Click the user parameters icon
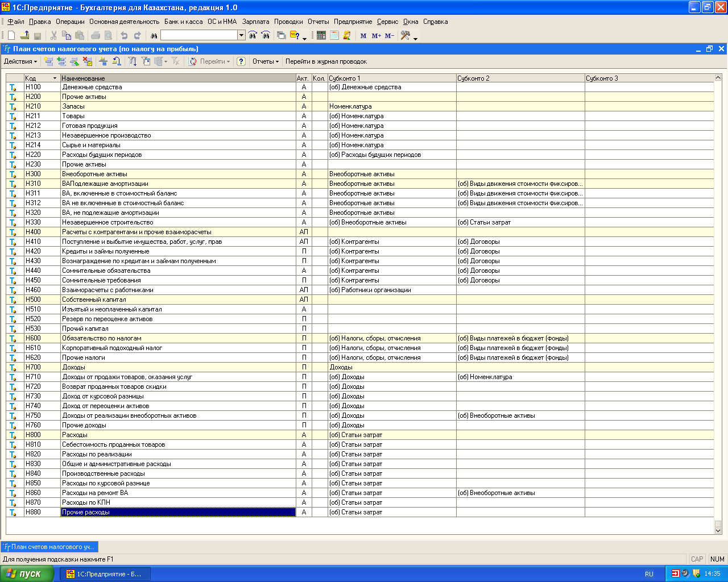Screen dimensions: 728x582 coord(347,35)
